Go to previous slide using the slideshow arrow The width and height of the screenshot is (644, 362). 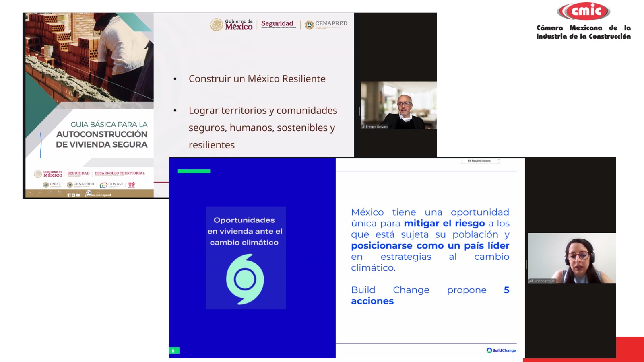(x=30, y=193)
